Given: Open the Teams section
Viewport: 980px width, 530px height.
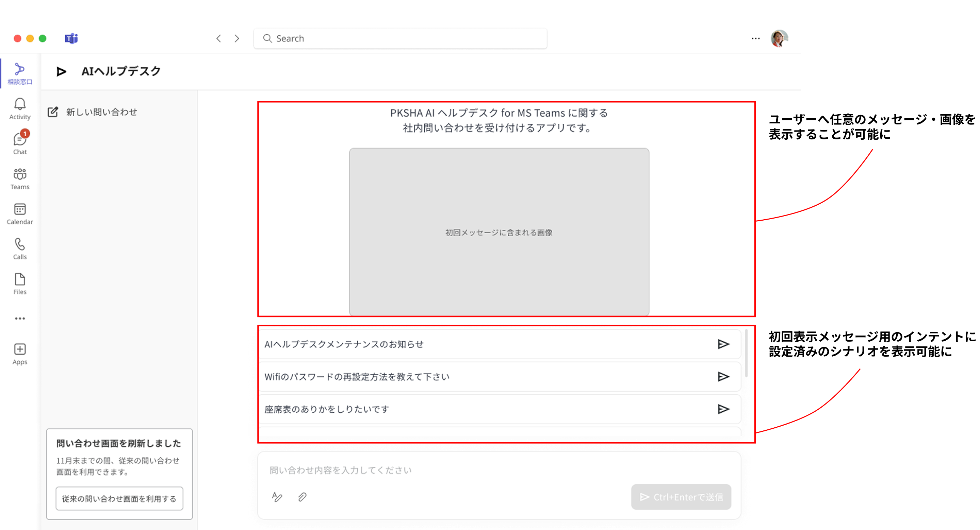Looking at the screenshot, I should [20, 179].
